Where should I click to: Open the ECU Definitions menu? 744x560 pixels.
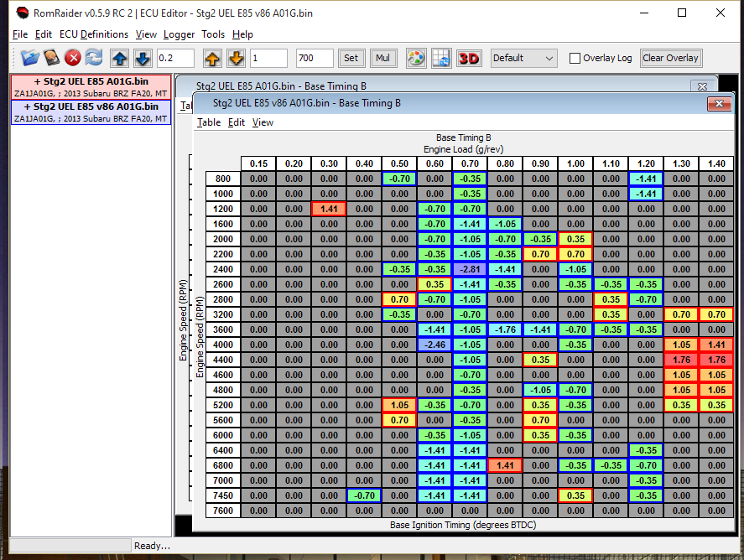point(94,34)
